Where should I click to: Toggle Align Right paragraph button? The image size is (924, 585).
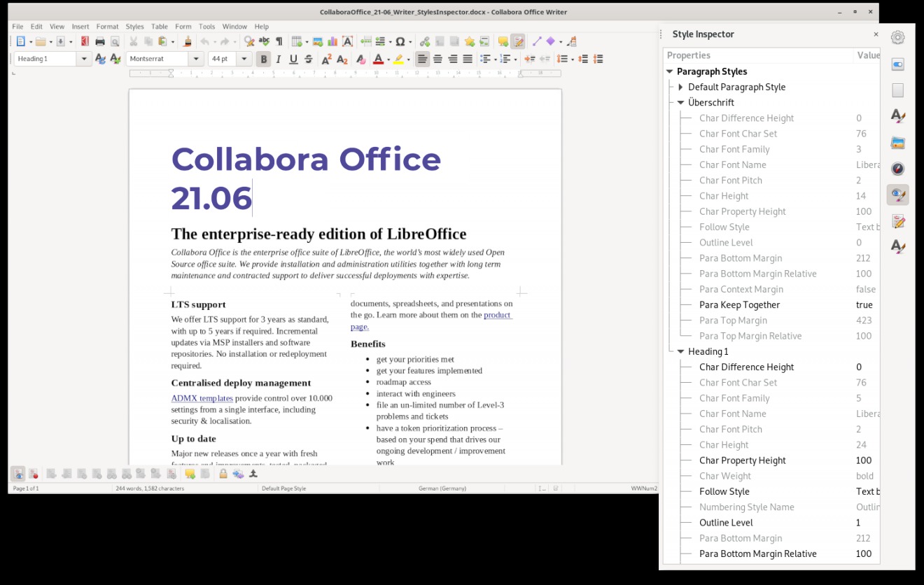coord(453,59)
